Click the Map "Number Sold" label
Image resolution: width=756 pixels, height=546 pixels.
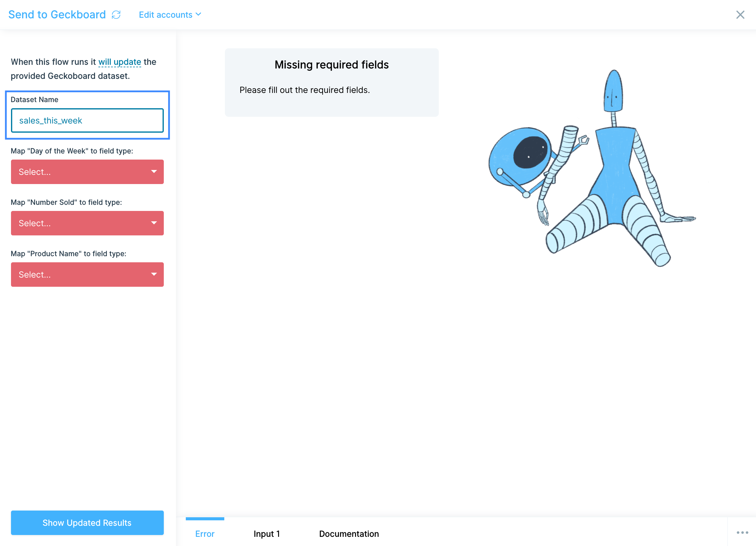click(x=66, y=202)
